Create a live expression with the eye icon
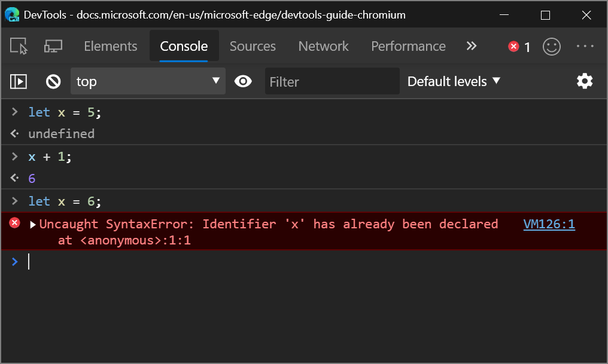Viewport: 608px width, 364px height. [243, 81]
